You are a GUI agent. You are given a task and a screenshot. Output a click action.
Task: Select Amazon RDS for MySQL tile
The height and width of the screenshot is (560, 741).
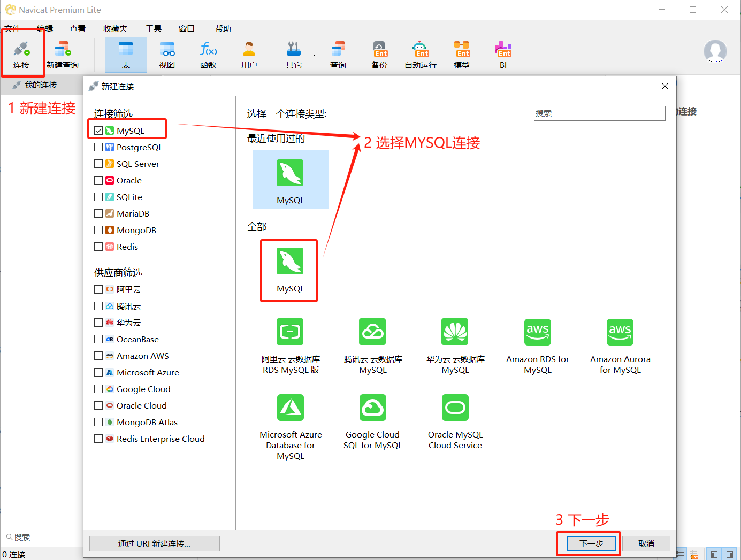(538, 346)
